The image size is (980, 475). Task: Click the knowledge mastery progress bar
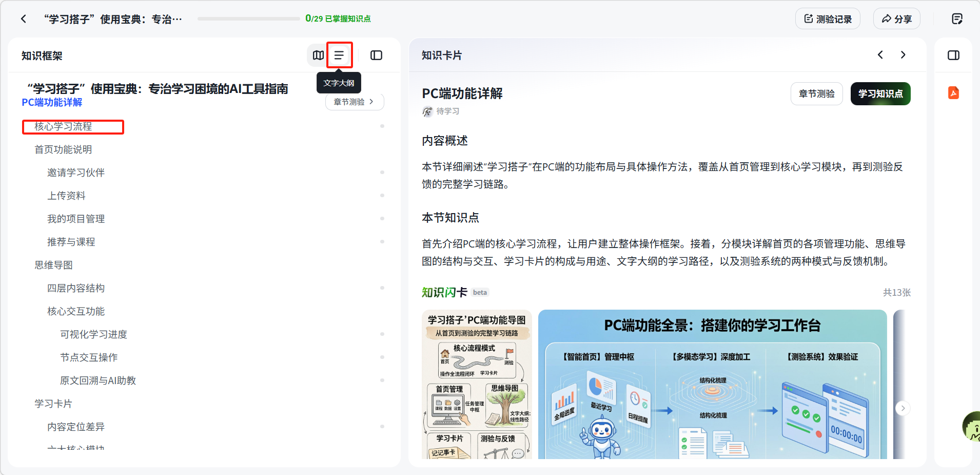[x=248, y=19]
